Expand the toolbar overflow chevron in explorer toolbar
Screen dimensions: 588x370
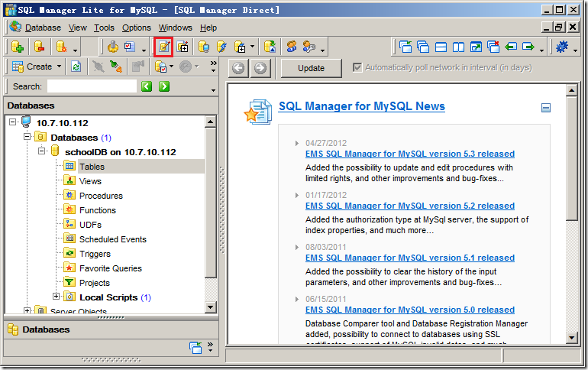[x=213, y=67]
